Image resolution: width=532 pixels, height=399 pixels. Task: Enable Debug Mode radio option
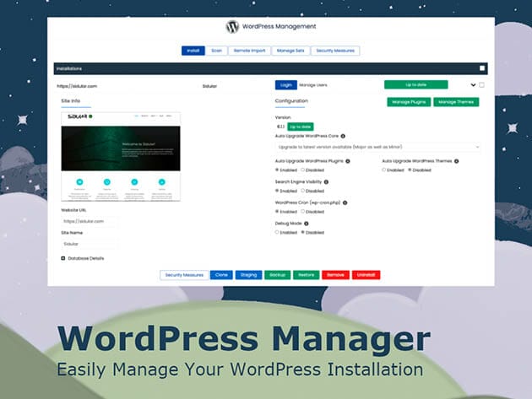point(278,232)
